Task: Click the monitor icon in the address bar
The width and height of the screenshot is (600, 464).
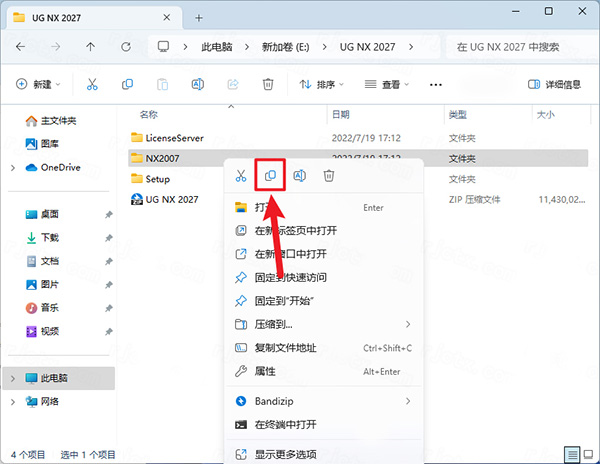Action: click(x=163, y=47)
